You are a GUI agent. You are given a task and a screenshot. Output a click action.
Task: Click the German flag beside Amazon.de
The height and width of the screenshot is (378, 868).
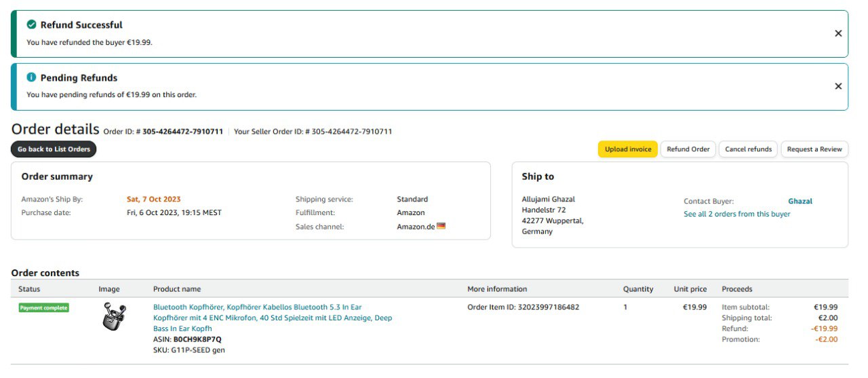[441, 226]
